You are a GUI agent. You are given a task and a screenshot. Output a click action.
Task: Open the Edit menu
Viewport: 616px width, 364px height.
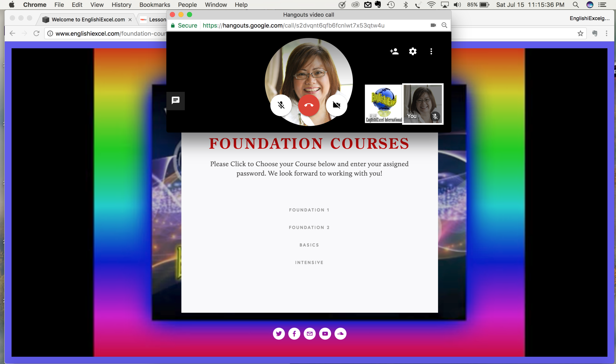click(x=77, y=5)
